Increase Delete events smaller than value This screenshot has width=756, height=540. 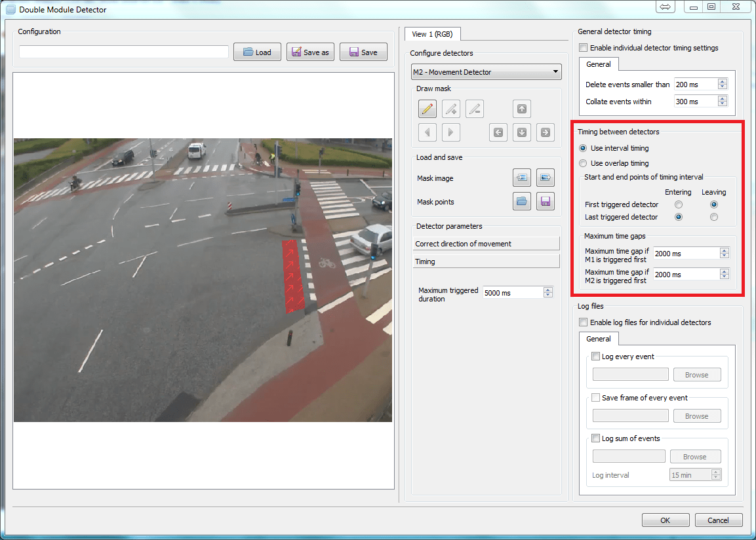tap(723, 81)
